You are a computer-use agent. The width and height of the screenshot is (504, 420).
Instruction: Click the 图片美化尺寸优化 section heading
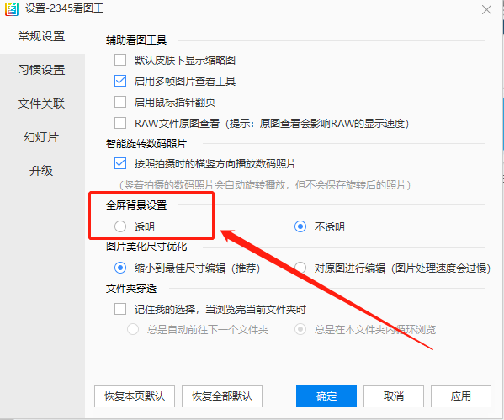(146, 247)
